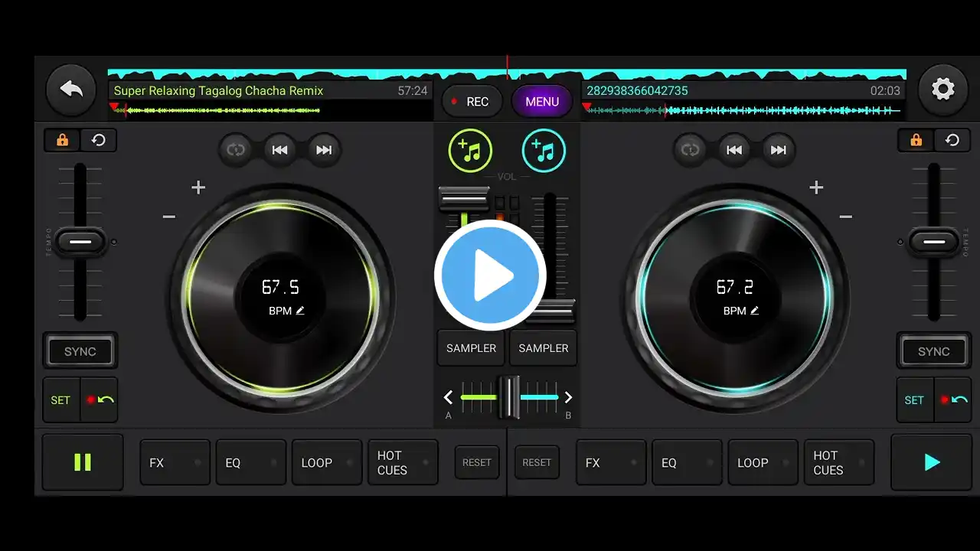Open the left deck LOOP panel

(326, 462)
